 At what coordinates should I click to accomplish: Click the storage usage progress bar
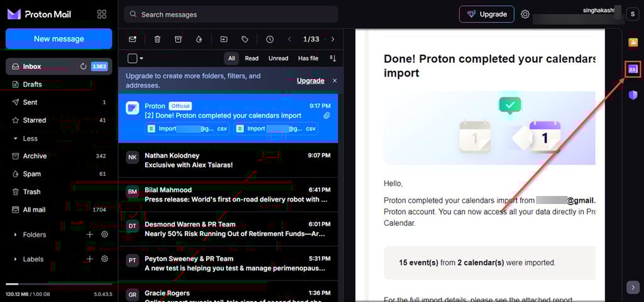pyautogui.click(x=58, y=284)
